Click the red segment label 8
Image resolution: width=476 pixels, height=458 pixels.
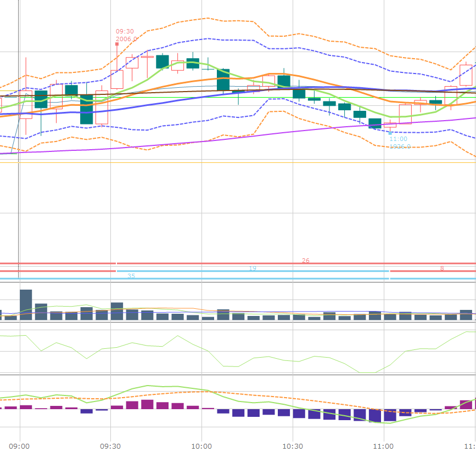click(x=441, y=268)
